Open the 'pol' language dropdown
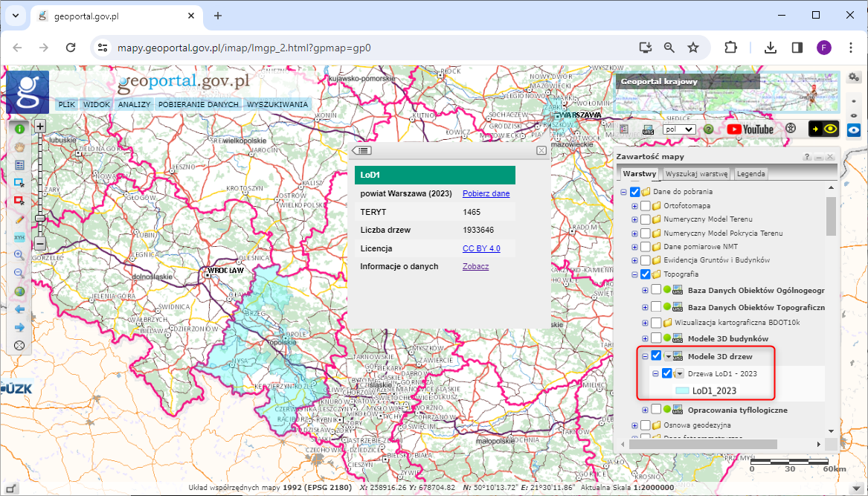The image size is (868, 496). [x=678, y=129]
